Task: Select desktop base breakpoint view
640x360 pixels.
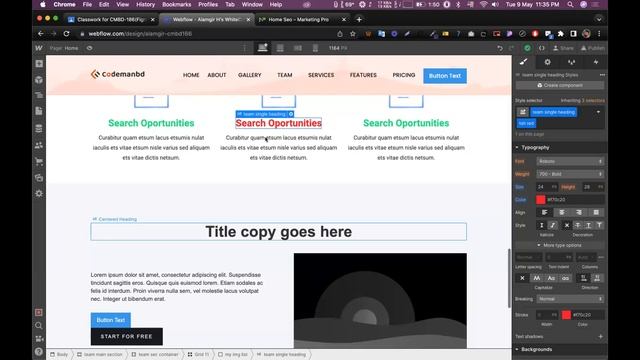Action: pos(262,48)
